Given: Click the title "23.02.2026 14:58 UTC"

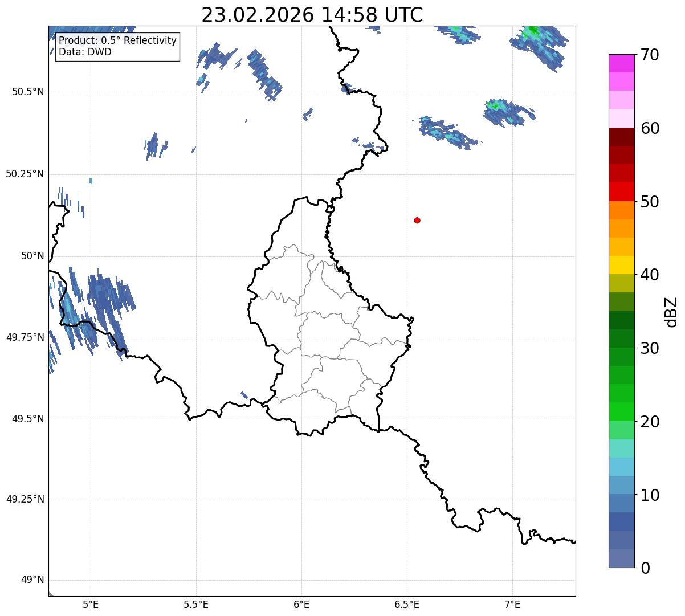Looking at the screenshot, I should [312, 15].
